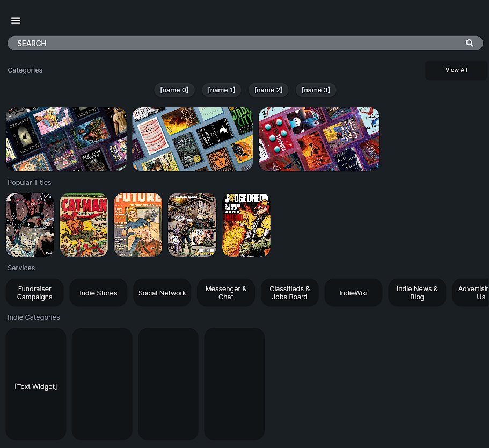Click the search magnifier icon

click(x=469, y=43)
